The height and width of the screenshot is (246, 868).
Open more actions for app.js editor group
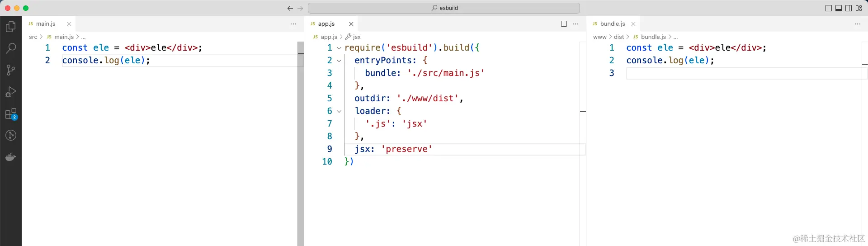(576, 24)
